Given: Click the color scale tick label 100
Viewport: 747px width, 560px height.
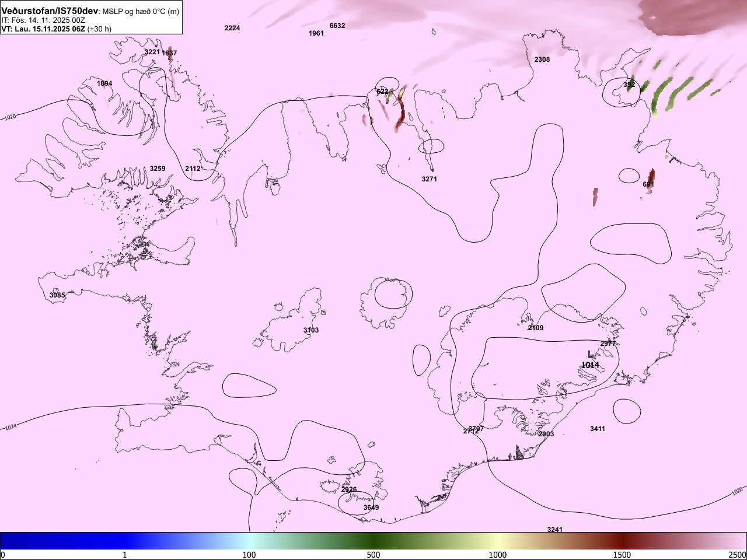Looking at the screenshot, I should coord(249,554).
